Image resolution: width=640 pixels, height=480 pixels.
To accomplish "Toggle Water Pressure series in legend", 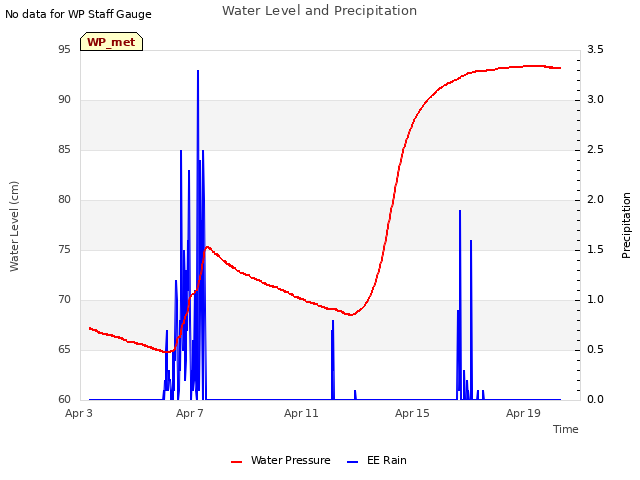I will coord(290,460).
